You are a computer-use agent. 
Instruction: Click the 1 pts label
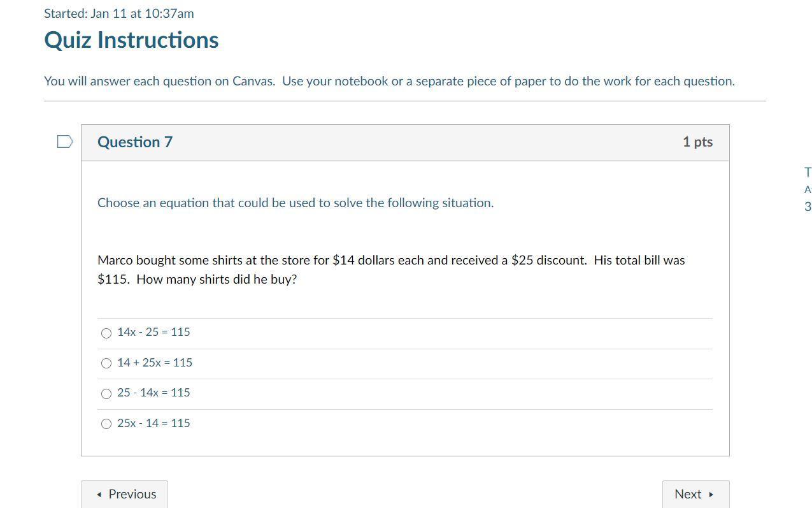tap(697, 142)
